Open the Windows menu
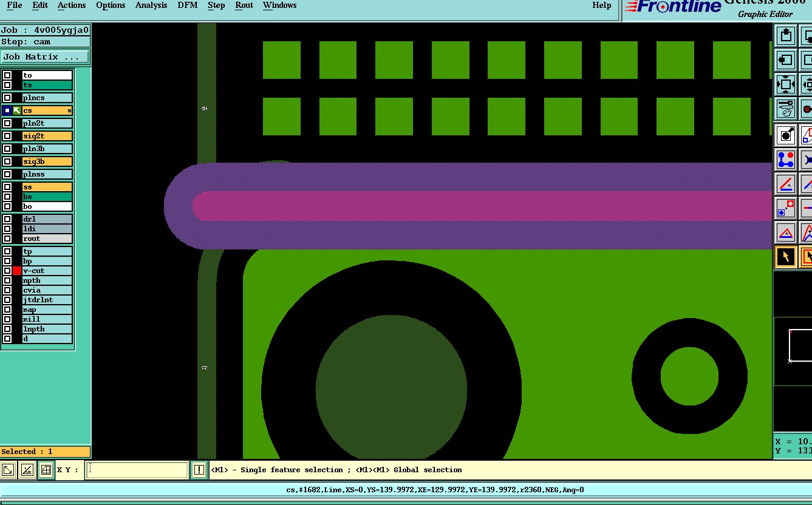The width and height of the screenshot is (812, 505). point(280,5)
